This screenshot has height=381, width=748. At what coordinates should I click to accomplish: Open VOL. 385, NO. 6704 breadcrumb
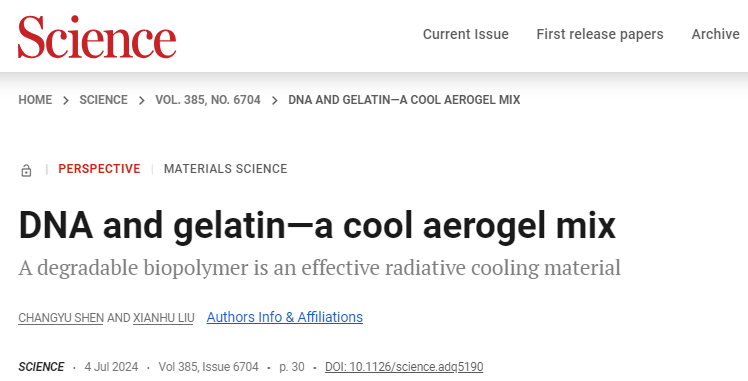coord(208,100)
